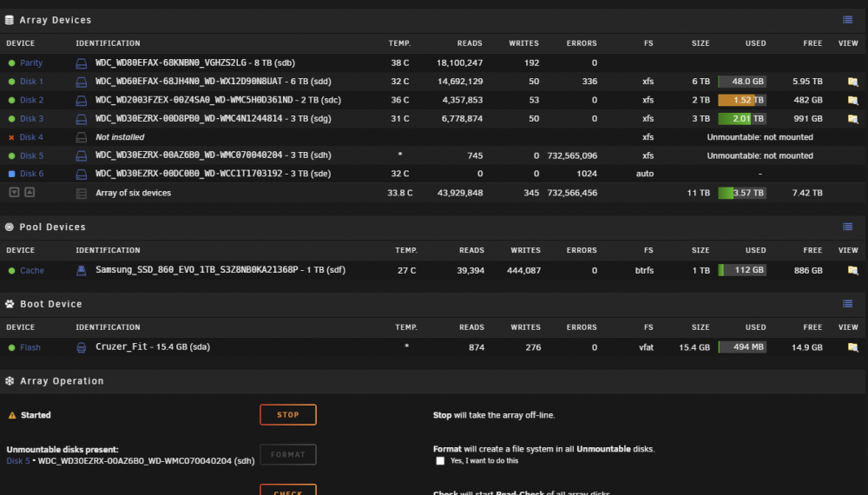Click the Samsung SSD 860 EVO device icon
Viewport: 868px width, 495px height.
82,270
